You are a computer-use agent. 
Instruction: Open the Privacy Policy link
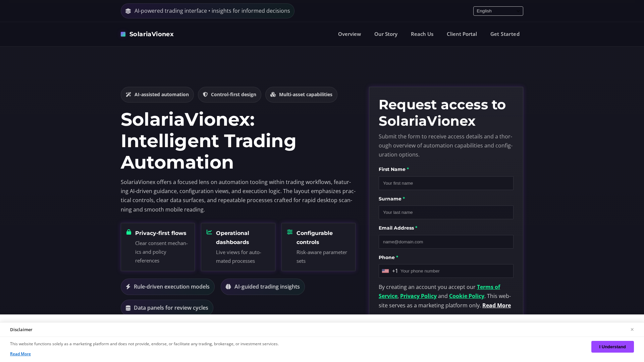(418, 296)
